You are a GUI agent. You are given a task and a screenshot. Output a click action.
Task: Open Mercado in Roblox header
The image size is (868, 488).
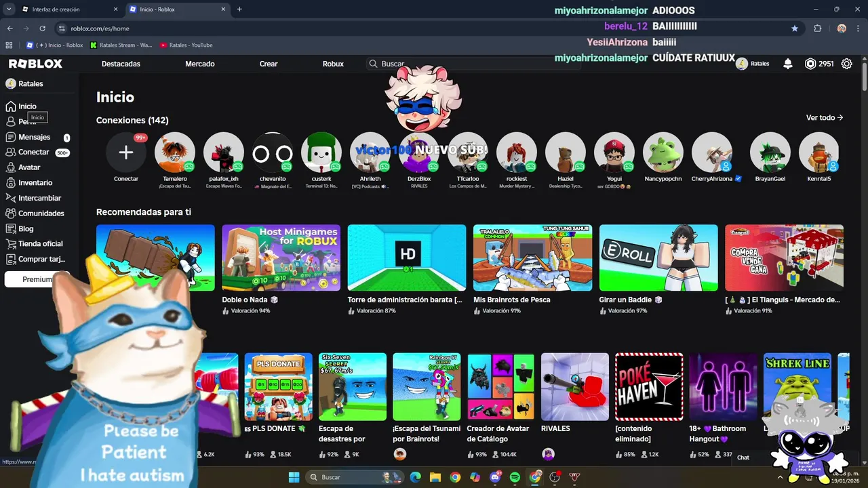200,64
